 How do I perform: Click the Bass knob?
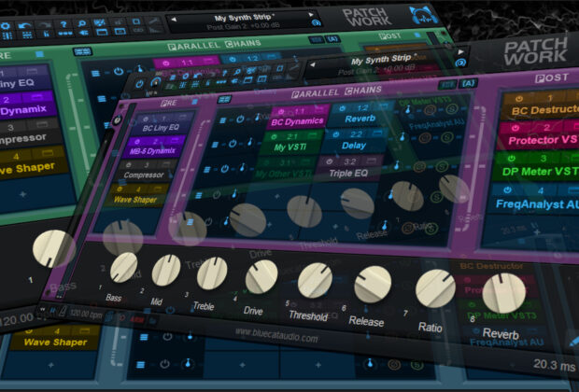pyautogui.click(x=123, y=269)
